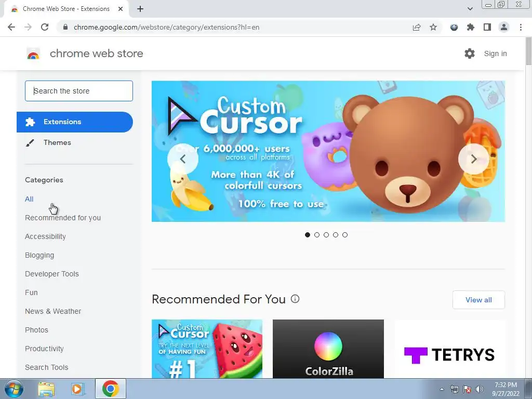Viewport: 532px width, 399px height.
Task: Open Windows Explorer from the taskbar
Action: (46, 389)
